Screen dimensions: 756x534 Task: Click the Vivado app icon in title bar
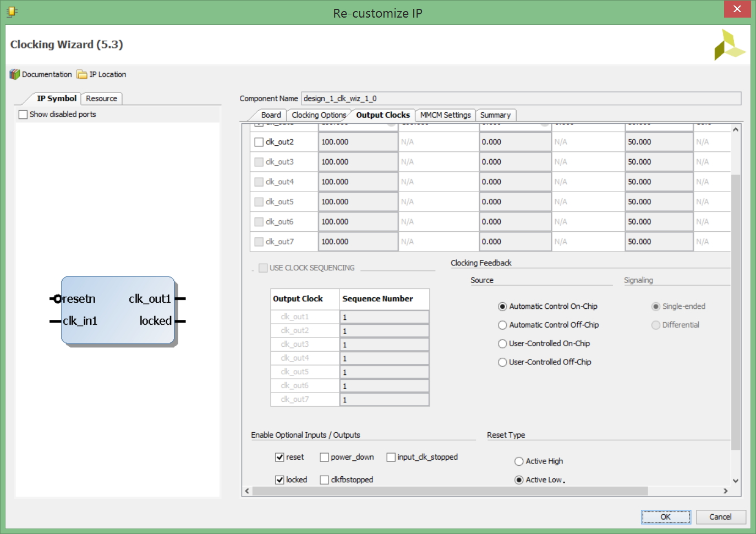coord(12,12)
